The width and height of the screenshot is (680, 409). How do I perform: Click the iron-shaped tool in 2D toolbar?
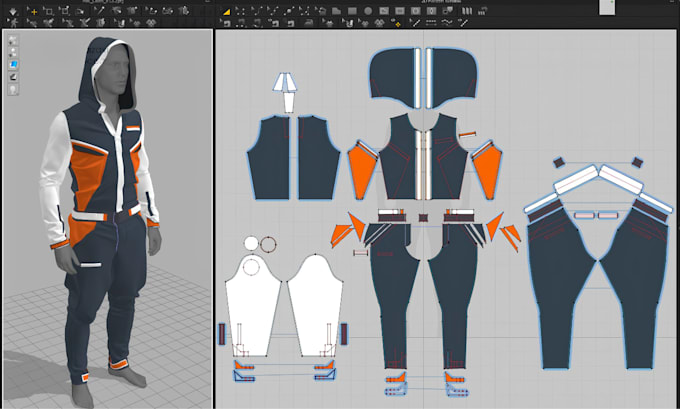pyautogui.click(x=308, y=23)
